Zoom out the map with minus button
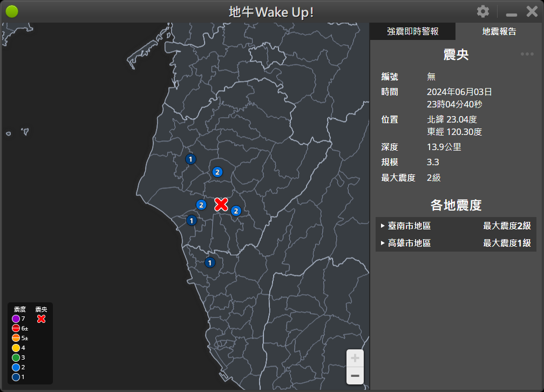Image resolution: width=544 pixels, height=392 pixels. pos(355,375)
